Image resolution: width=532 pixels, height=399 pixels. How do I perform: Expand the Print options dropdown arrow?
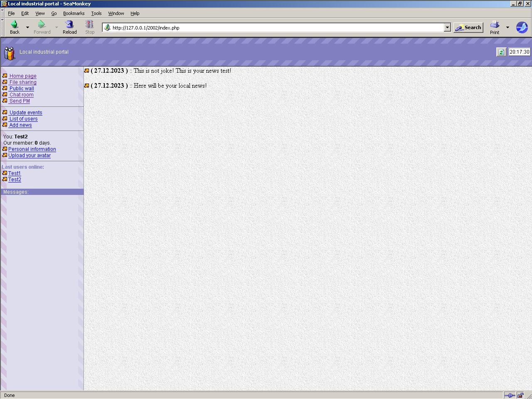(507, 27)
